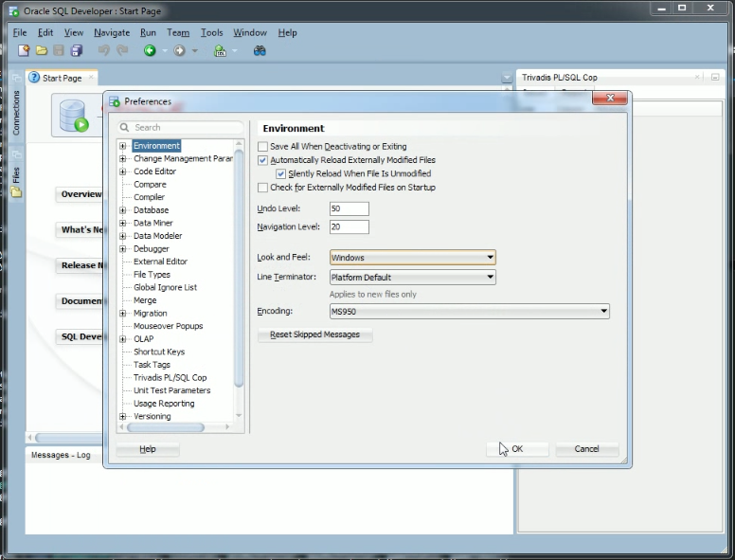Expand the Database tree node
The width and height of the screenshot is (735, 560).
(123, 210)
